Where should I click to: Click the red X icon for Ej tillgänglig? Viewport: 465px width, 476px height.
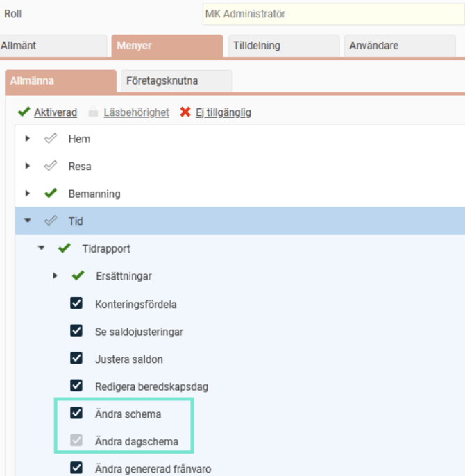pyautogui.click(x=185, y=112)
